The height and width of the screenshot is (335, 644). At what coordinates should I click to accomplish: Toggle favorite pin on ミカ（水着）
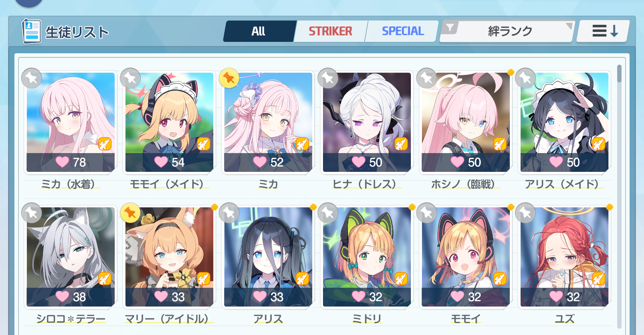[32, 78]
